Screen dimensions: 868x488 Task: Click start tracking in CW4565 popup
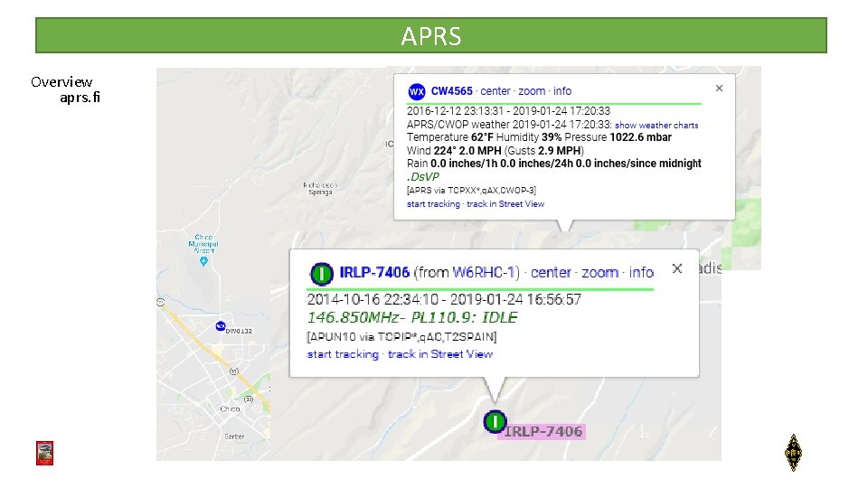coord(433,204)
